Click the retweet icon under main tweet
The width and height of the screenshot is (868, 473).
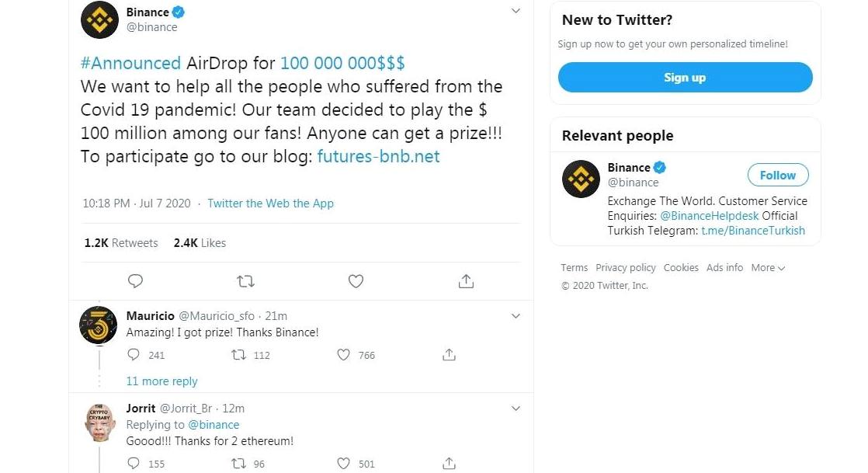tap(245, 281)
